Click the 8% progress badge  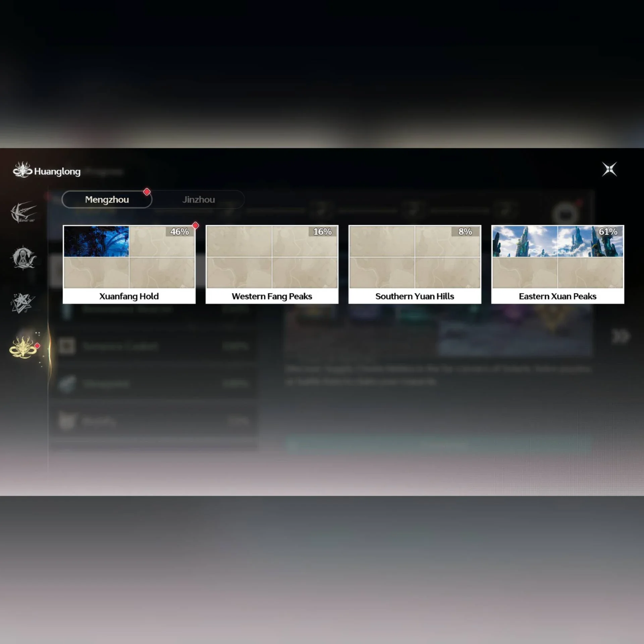click(x=465, y=231)
